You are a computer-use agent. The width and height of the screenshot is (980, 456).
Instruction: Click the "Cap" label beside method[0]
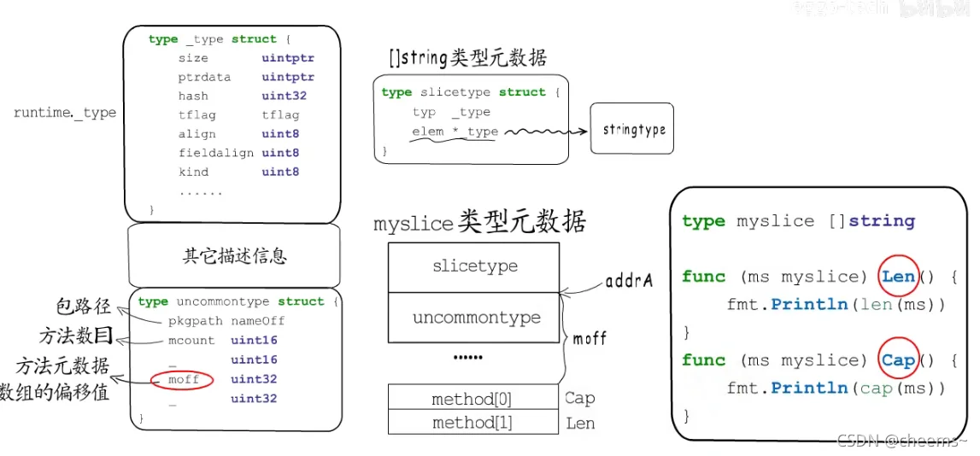(x=580, y=399)
